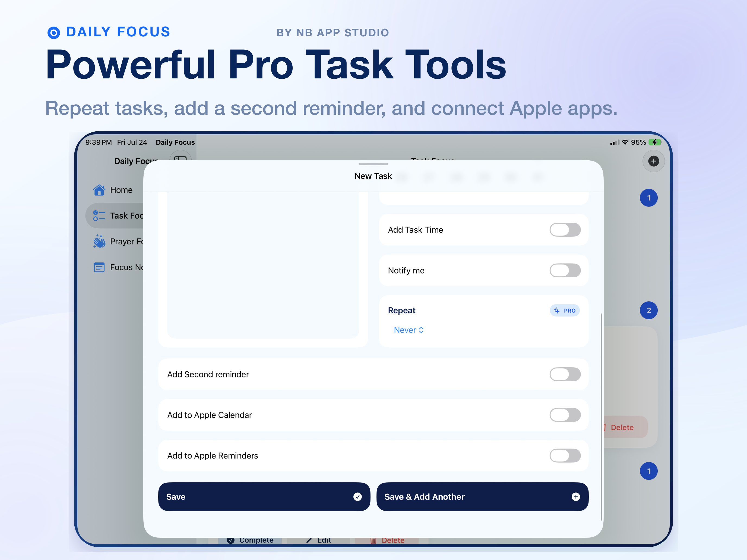Click the Daily Focus target logo icon

tap(54, 33)
